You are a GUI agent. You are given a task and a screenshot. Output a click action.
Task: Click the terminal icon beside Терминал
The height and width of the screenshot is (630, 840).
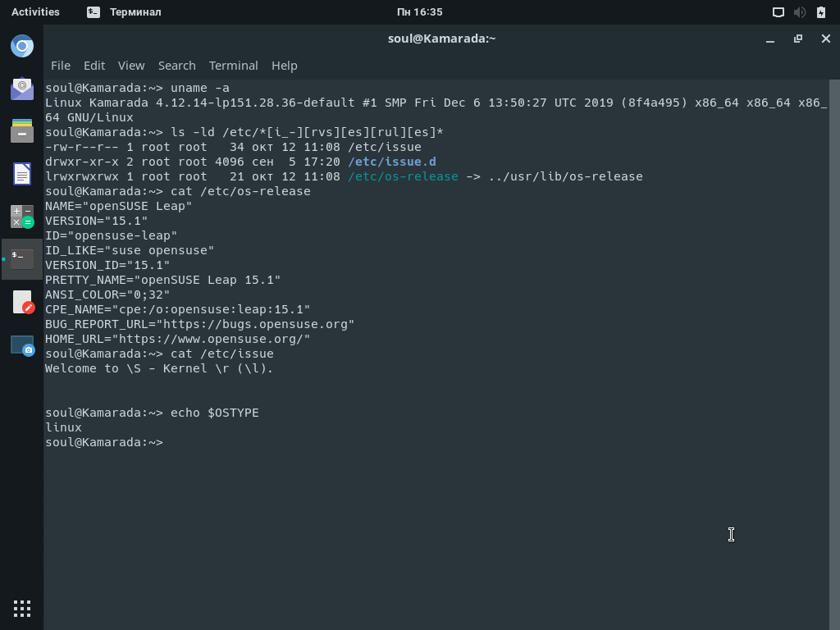pos(94,12)
